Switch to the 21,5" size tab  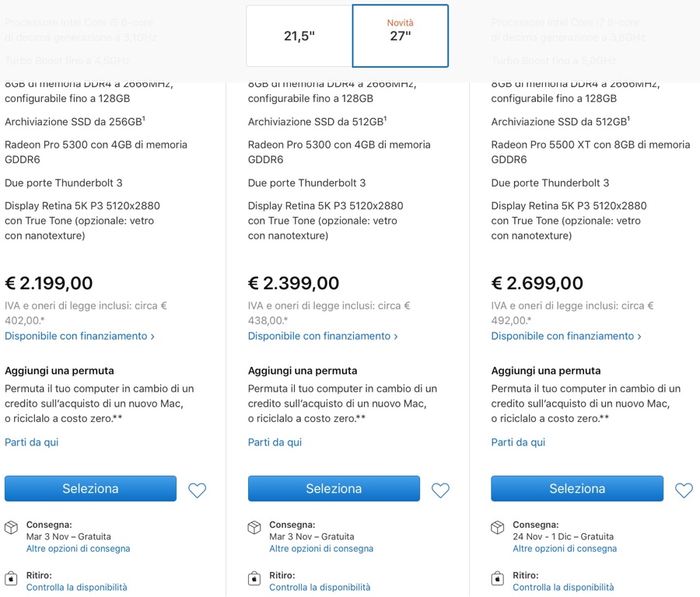(299, 36)
